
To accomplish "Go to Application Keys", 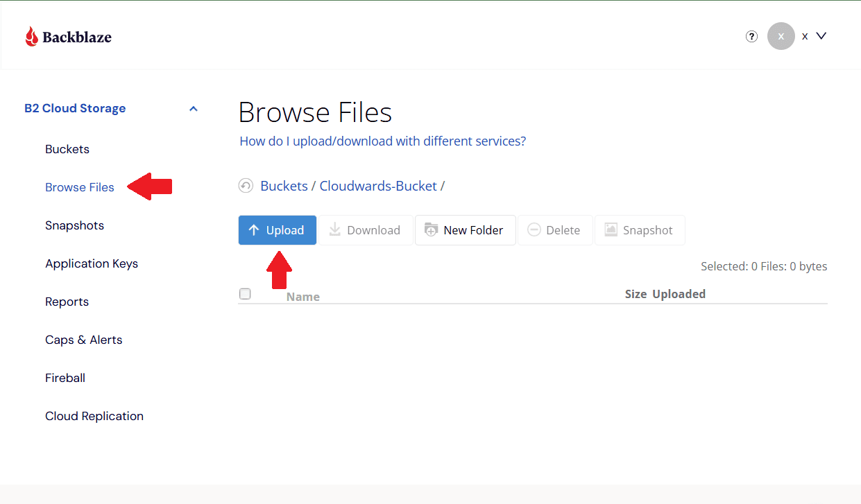I will tap(92, 263).
